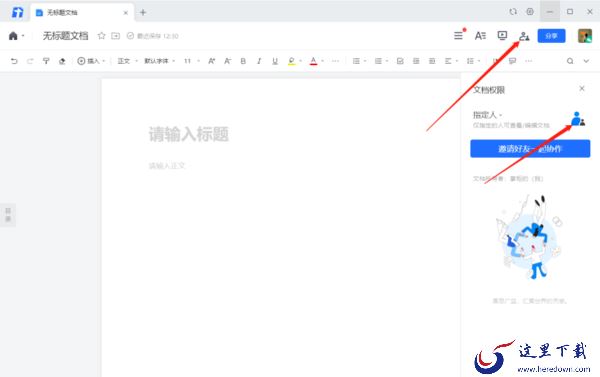The image size is (600, 377).
Task: Open the settings icon in the title bar
Action: pyautogui.click(x=530, y=12)
